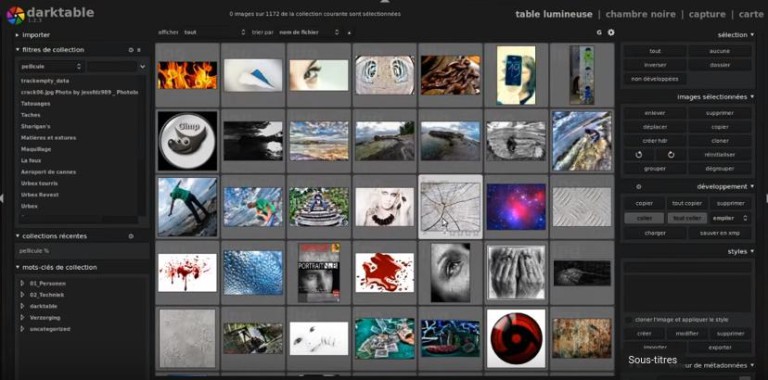The width and height of the screenshot is (768, 380).
Task: Rotate selected images counterclockwise
Action: point(638,154)
